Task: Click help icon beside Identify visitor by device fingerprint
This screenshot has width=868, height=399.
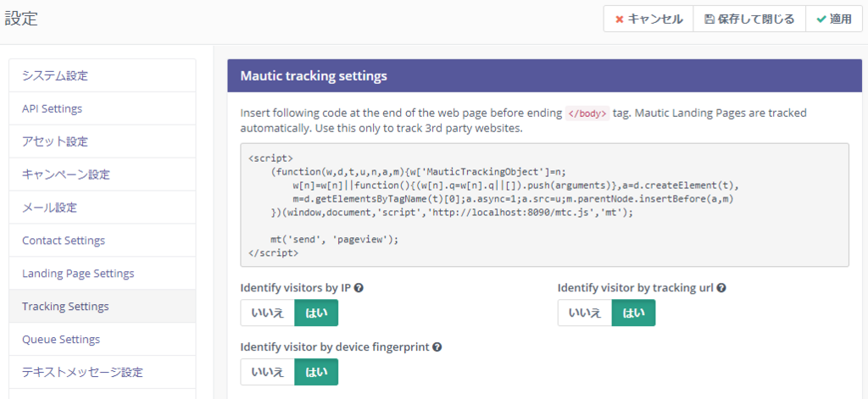Action: (437, 347)
